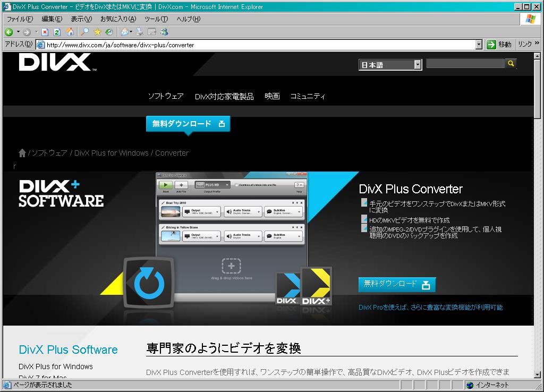544x392 pixels.
Task: Click into the site search field
Action: coord(465,64)
